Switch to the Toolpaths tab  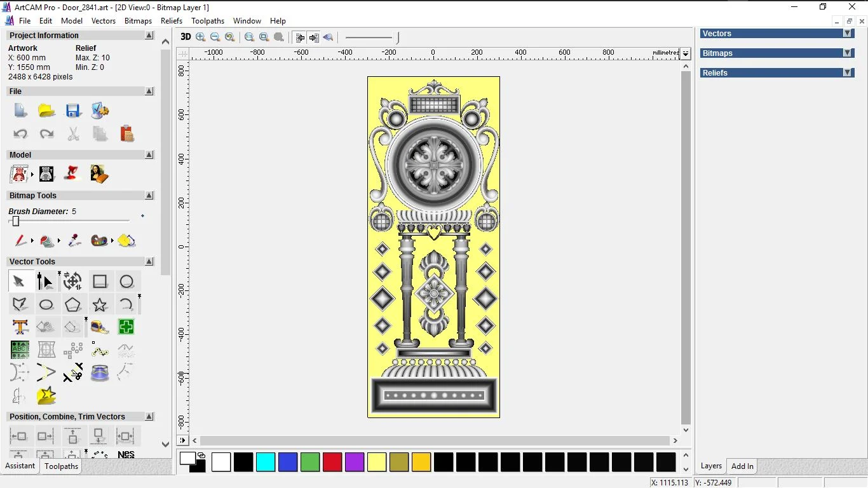coord(61,466)
